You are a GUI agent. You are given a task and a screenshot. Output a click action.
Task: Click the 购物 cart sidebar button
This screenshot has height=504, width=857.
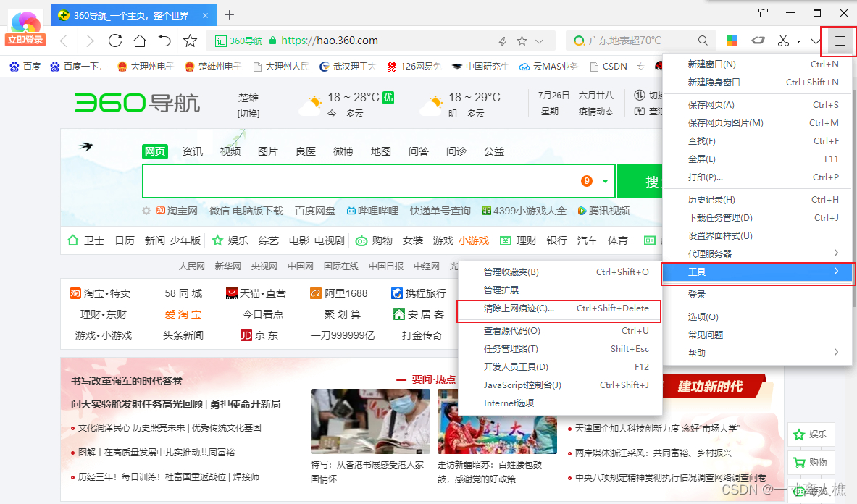[x=811, y=463]
